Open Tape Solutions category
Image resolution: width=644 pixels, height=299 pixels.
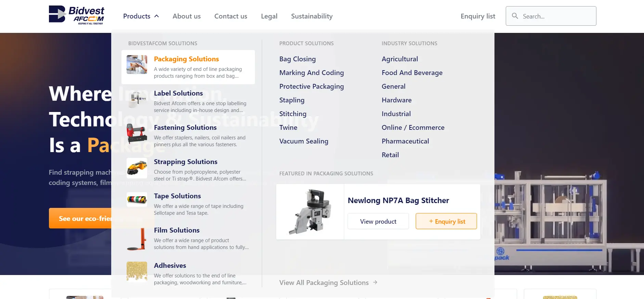pos(177,196)
